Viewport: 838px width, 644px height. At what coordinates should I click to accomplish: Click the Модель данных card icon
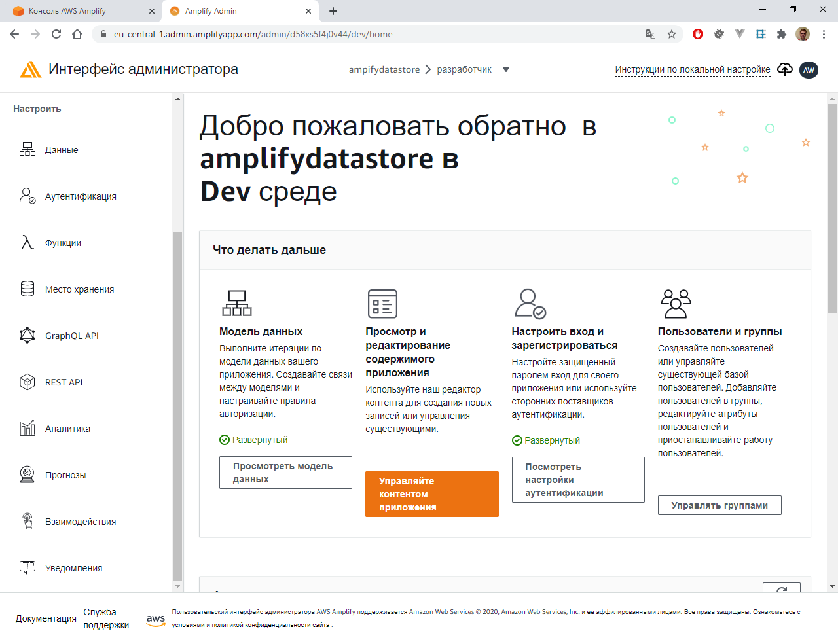(237, 303)
